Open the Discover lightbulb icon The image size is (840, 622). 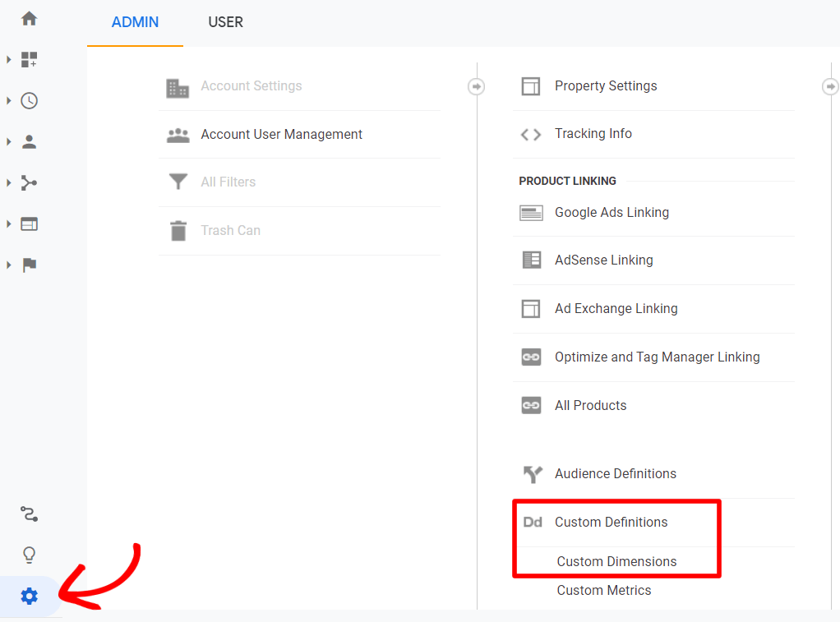coord(29,555)
